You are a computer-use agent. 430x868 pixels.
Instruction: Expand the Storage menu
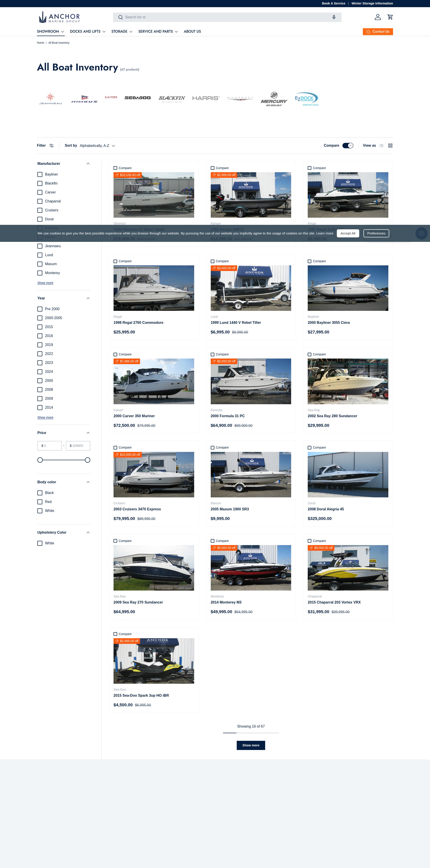pyautogui.click(x=122, y=32)
